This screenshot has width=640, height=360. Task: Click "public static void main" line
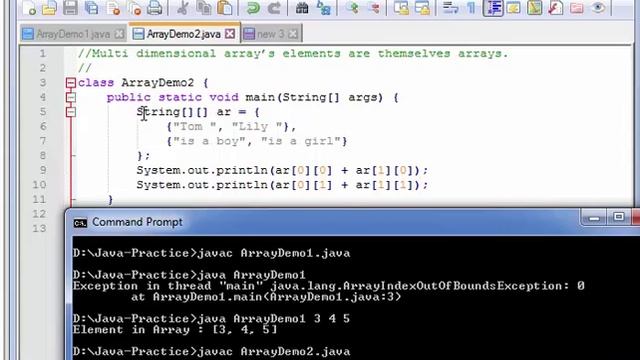point(252,97)
